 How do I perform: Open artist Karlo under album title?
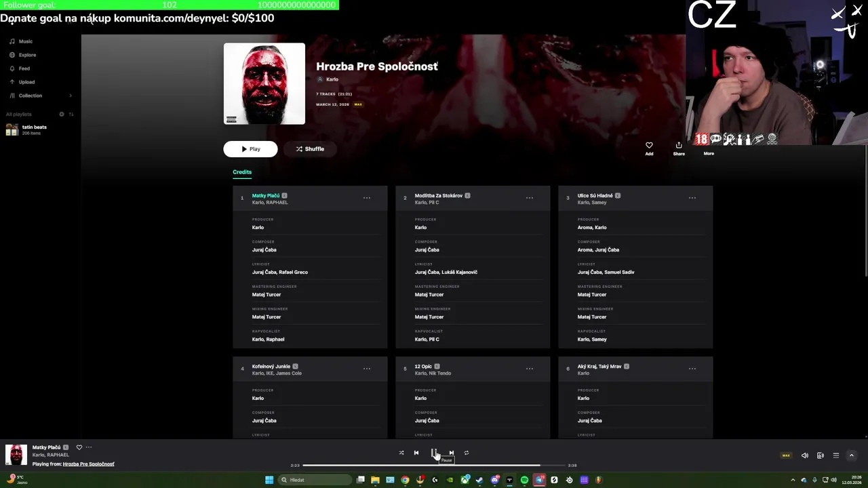(x=332, y=79)
